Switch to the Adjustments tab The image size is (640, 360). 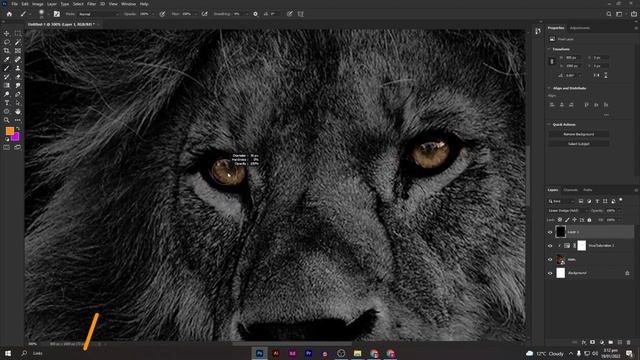pyautogui.click(x=580, y=28)
